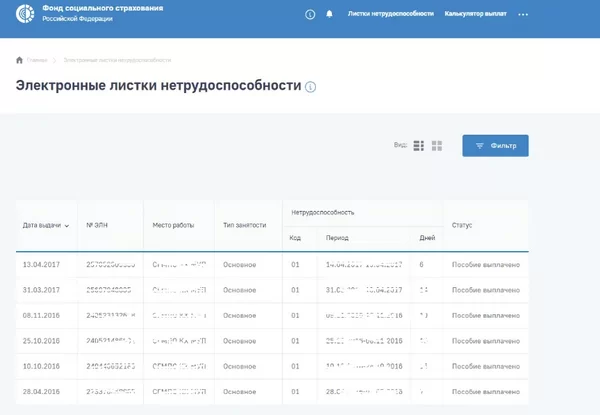
Task: Sort by the Дата выдачи column arrow
Action: click(67, 226)
